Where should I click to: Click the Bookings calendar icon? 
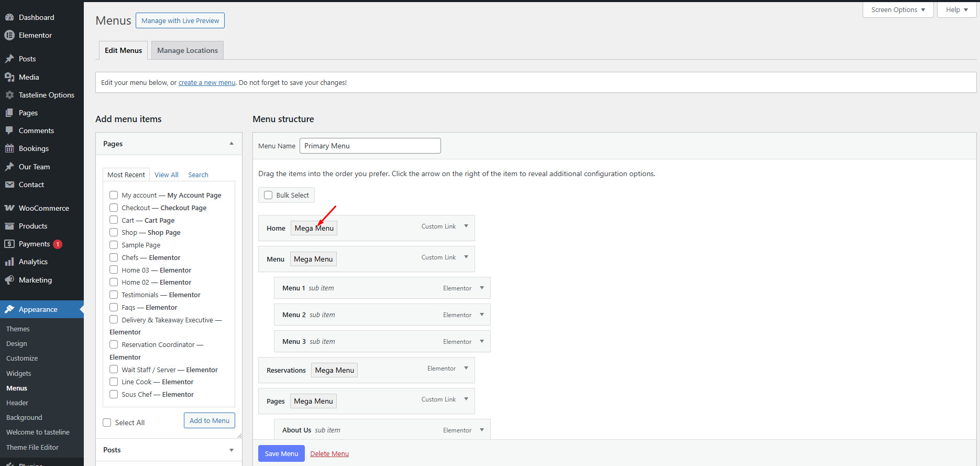click(9, 148)
